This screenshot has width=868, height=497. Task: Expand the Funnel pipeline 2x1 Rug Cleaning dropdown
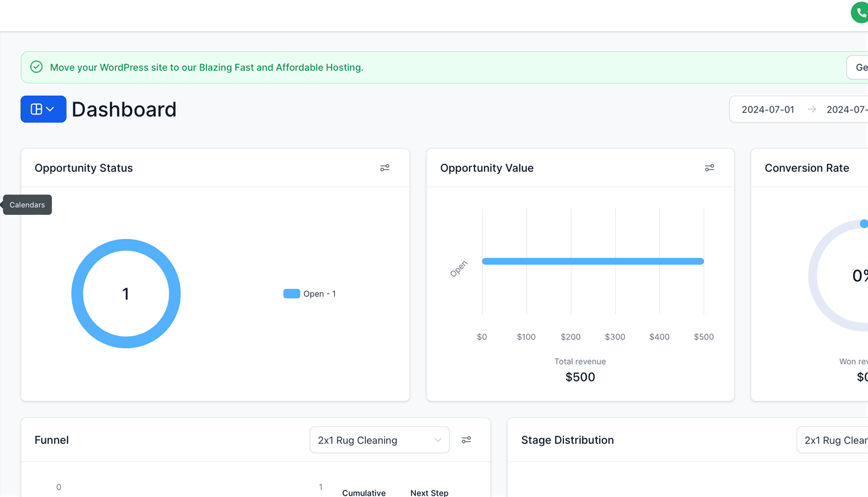pyautogui.click(x=379, y=440)
